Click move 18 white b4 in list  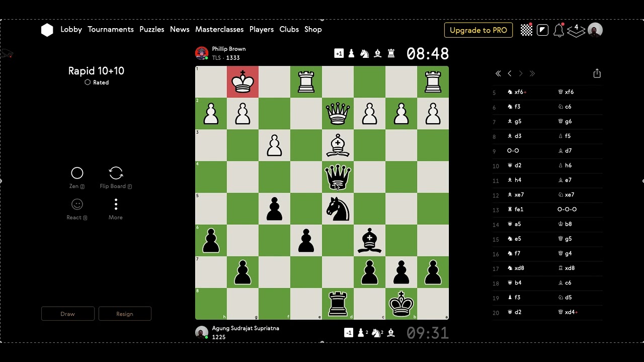pyautogui.click(x=514, y=283)
